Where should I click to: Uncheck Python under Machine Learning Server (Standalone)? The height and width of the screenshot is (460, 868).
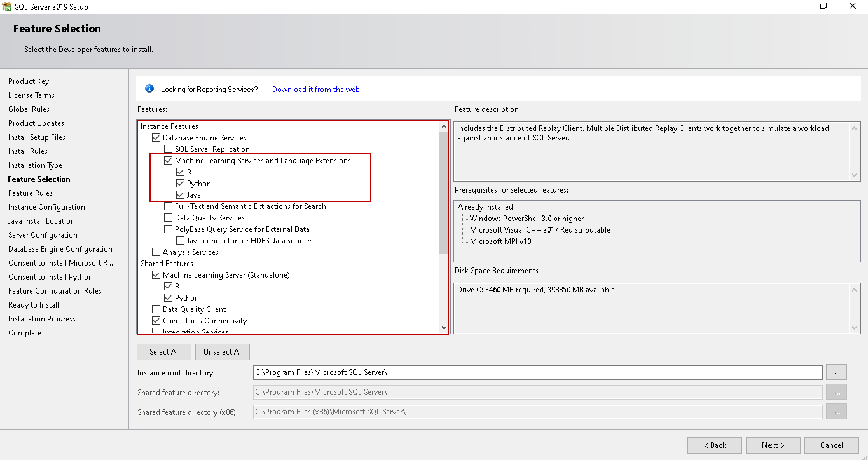tap(168, 298)
